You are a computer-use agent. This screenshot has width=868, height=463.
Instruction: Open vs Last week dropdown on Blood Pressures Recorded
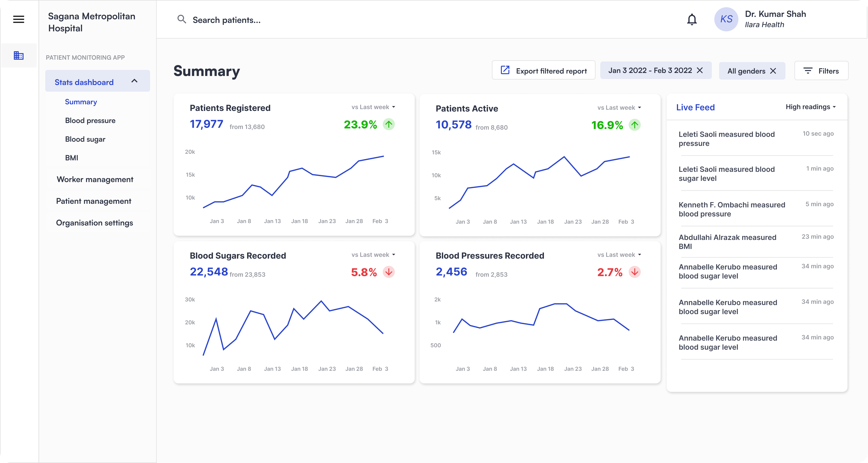pyautogui.click(x=619, y=255)
